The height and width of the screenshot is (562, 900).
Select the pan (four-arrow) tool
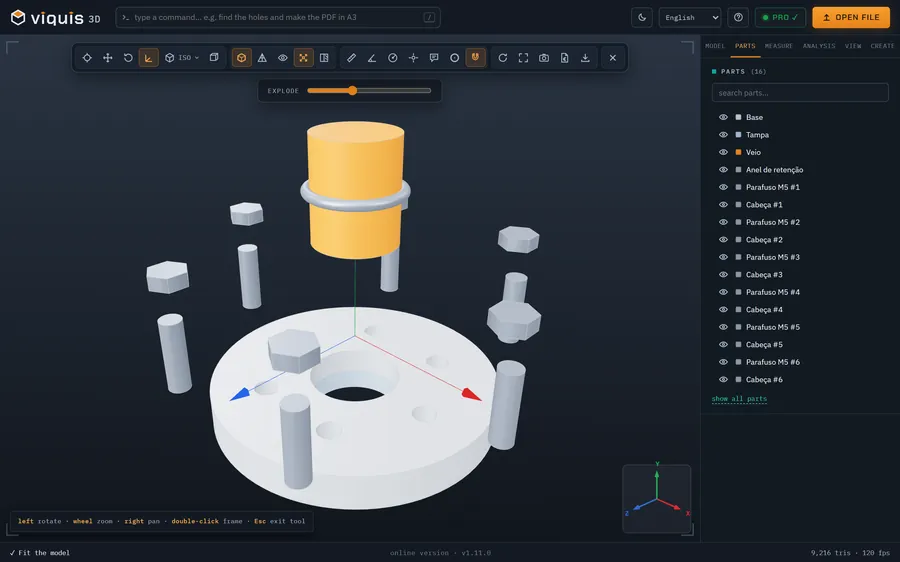click(x=107, y=58)
